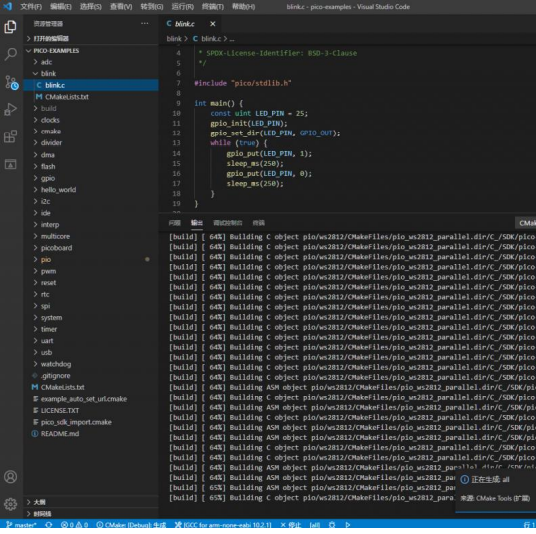Switch to the blink.c editor tab
Viewport: 536px width, 534px height.
pos(185,24)
